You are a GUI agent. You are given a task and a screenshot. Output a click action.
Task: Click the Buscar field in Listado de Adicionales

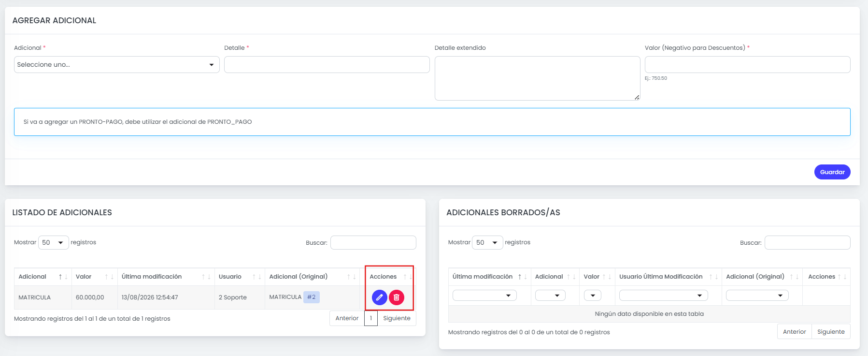(373, 243)
